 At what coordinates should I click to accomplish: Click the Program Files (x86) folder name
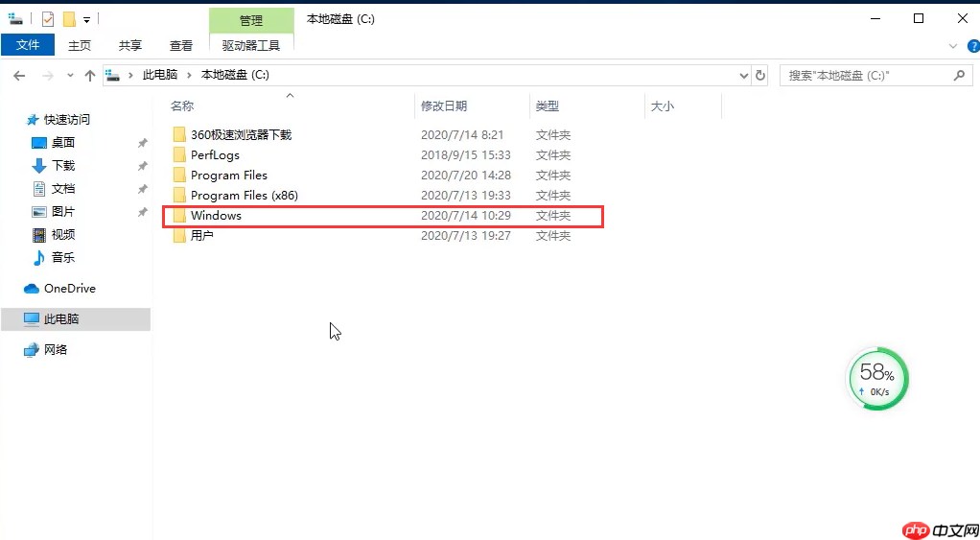click(245, 196)
